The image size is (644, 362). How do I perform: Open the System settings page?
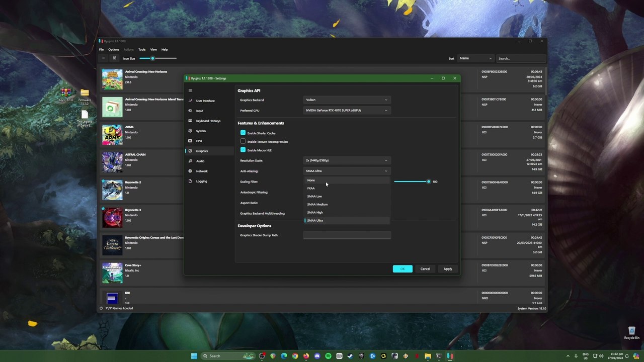tap(209, 131)
